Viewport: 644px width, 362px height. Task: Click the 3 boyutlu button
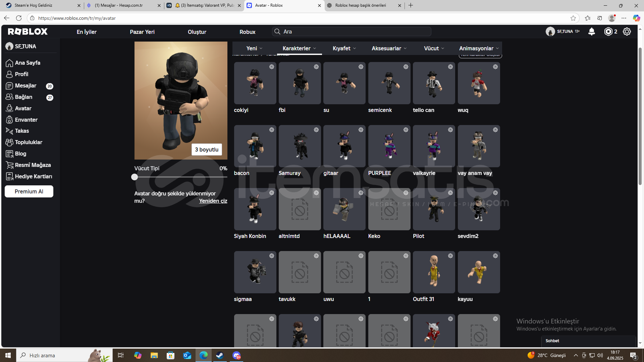pos(207,149)
